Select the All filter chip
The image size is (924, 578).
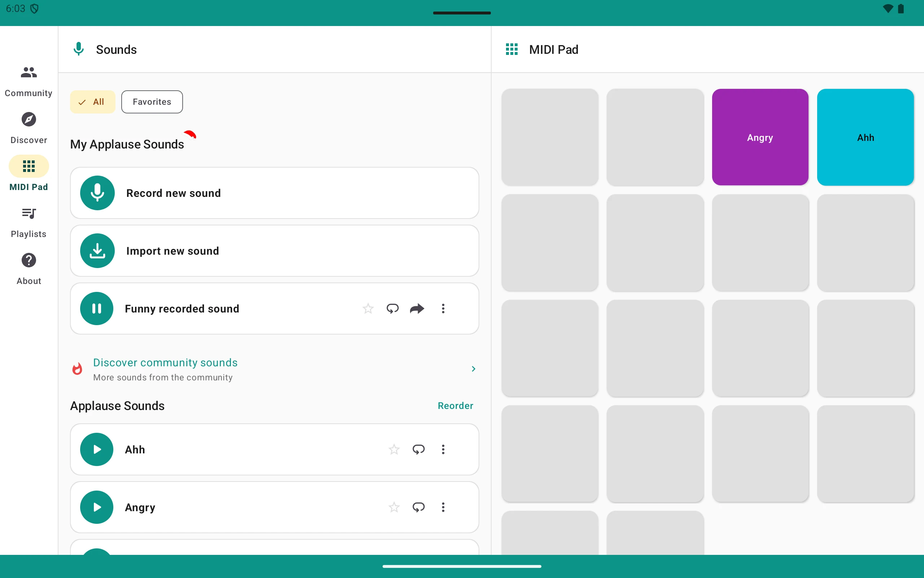click(92, 102)
